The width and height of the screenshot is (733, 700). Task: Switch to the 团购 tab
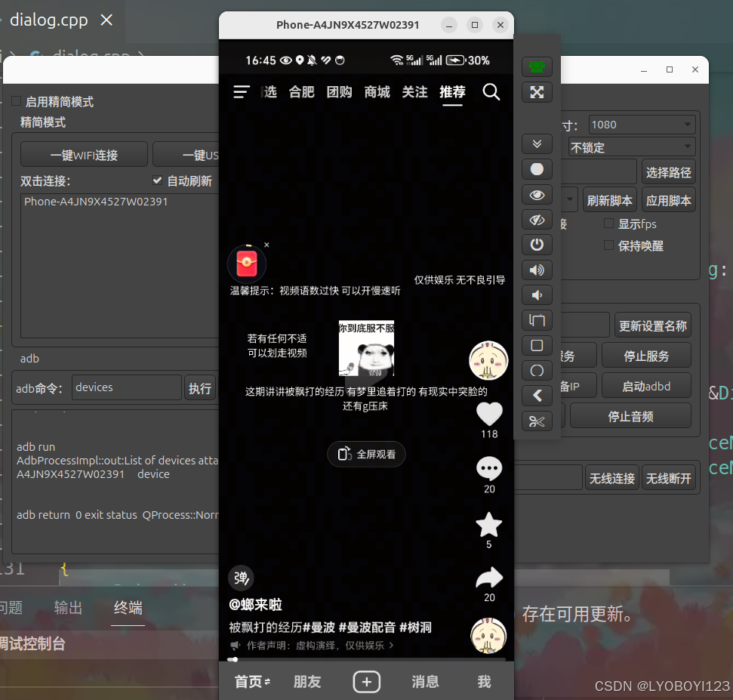click(340, 91)
